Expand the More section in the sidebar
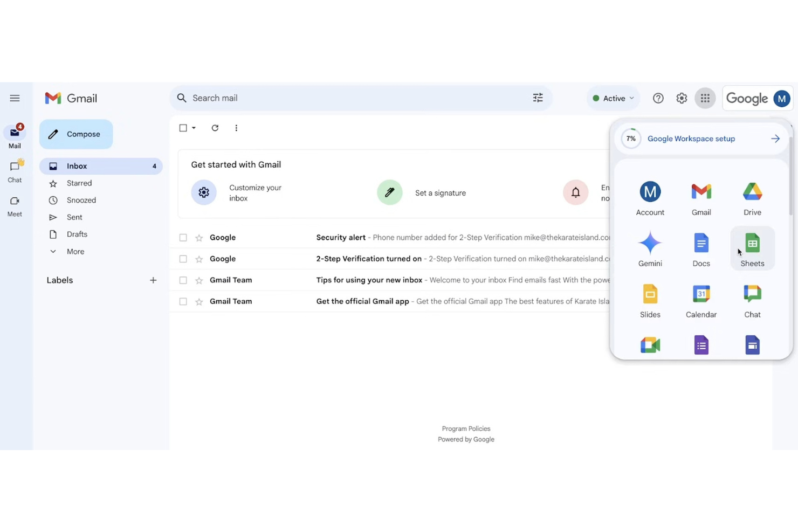Image resolution: width=798 pixels, height=532 pixels. pyautogui.click(x=75, y=251)
